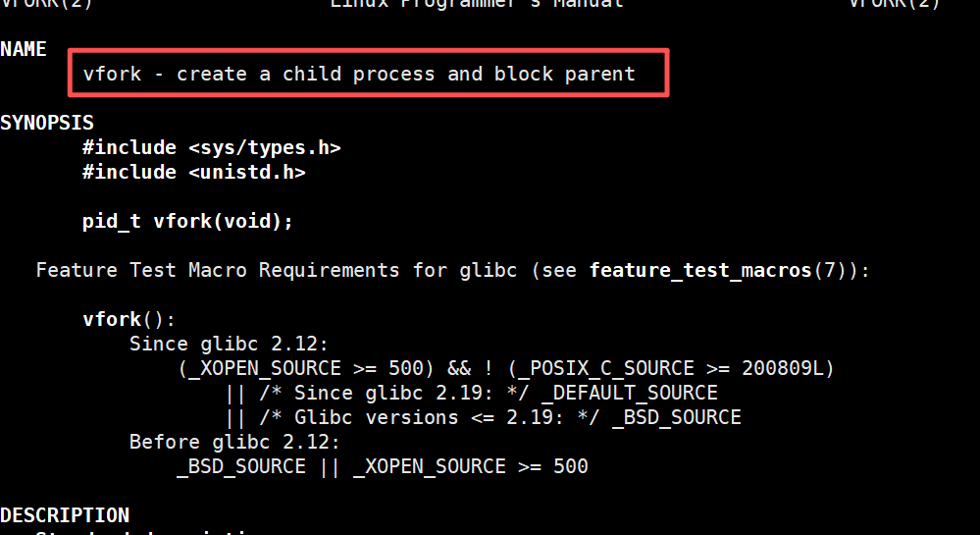Image resolution: width=980 pixels, height=535 pixels.
Task: Click the _BSD_SOURCE macro after the comment
Action: point(677,417)
